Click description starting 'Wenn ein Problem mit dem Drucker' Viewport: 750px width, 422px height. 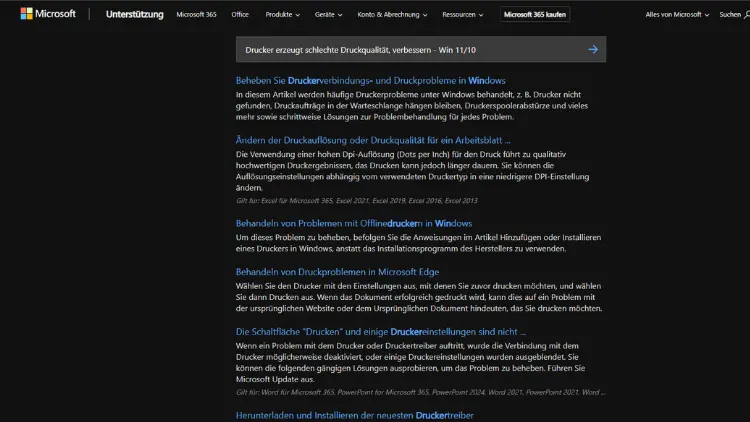pyautogui.click(x=410, y=362)
